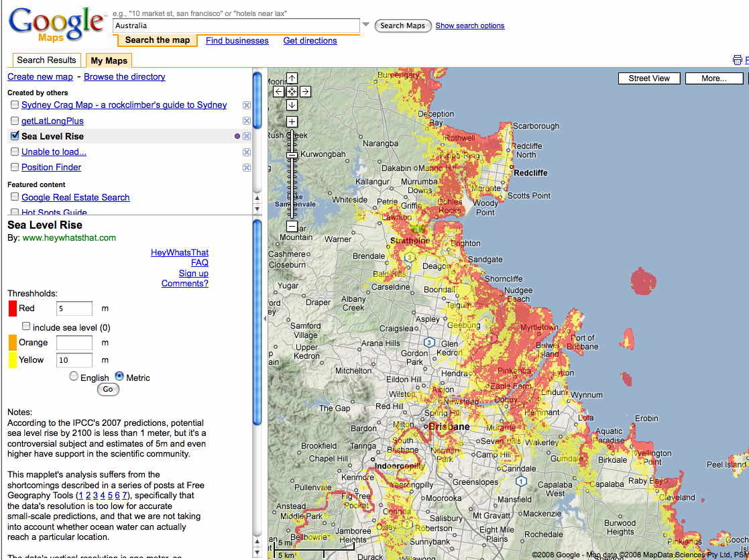This screenshot has width=749, height=560.
Task: Collapse the left panel with divider arrow
Action: (264, 319)
